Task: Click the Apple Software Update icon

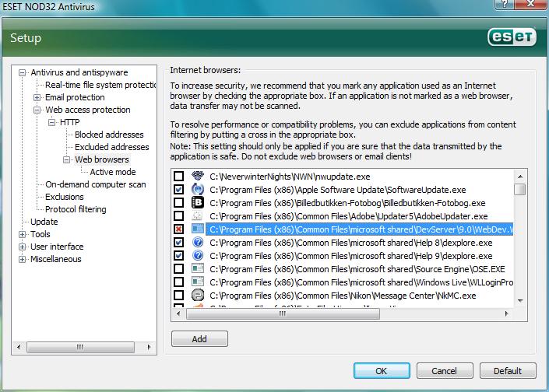Action: point(198,190)
